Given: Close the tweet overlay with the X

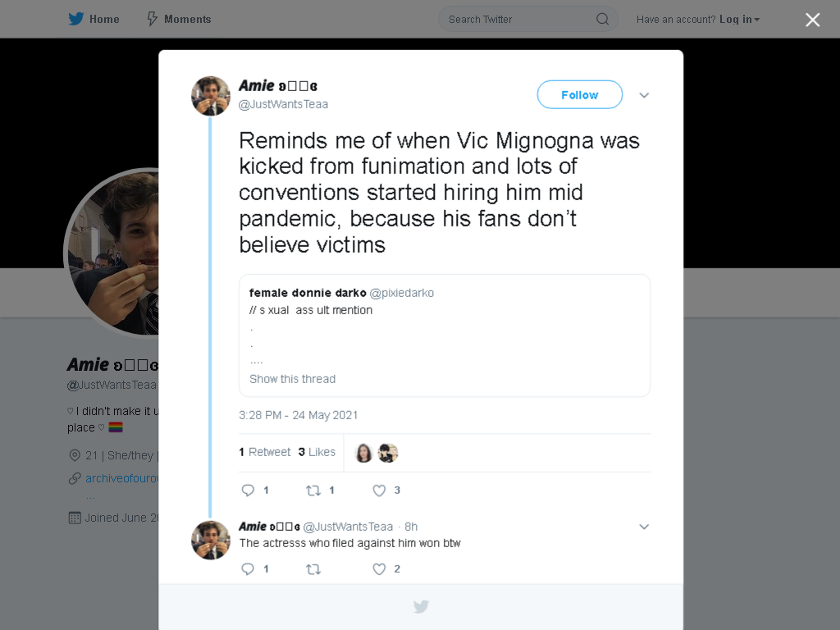Looking at the screenshot, I should (x=813, y=20).
